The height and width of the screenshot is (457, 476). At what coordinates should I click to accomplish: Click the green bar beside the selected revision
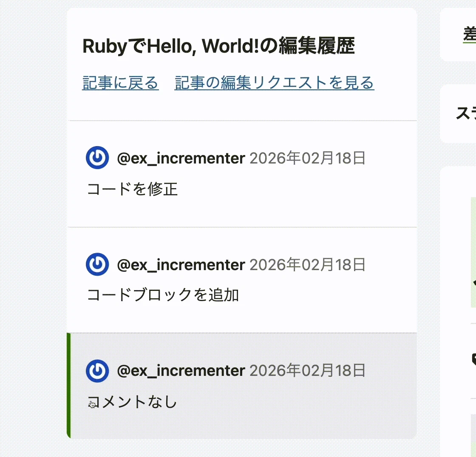pyautogui.click(x=69, y=384)
